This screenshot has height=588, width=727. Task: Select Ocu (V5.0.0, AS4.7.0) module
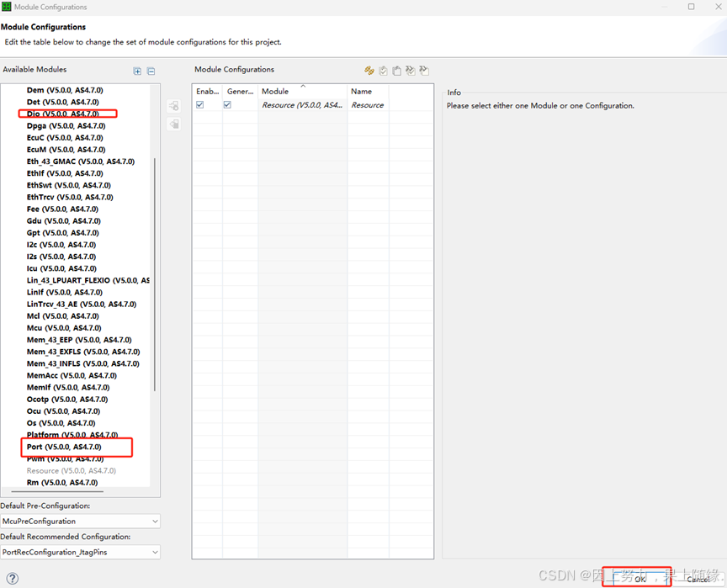click(x=63, y=411)
